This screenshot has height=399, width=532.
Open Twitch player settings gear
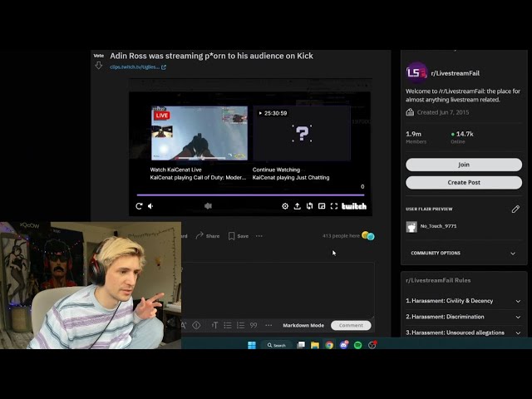[285, 206]
